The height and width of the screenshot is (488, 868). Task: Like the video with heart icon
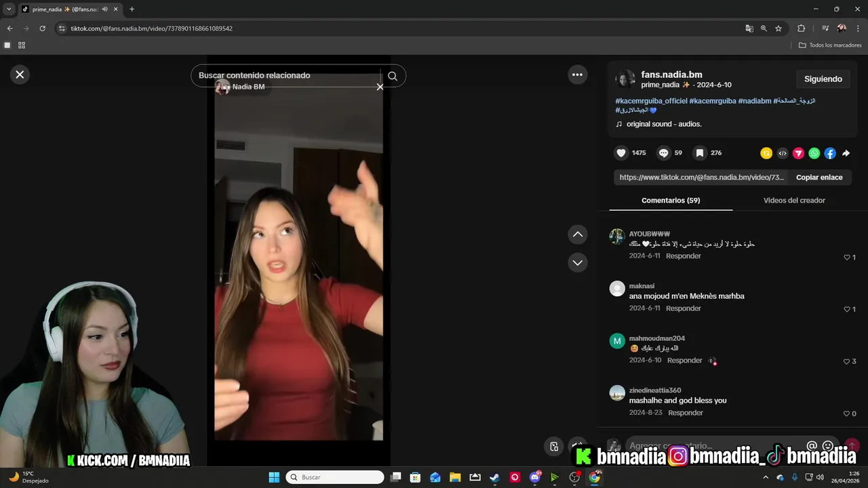(x=621, y=153)
